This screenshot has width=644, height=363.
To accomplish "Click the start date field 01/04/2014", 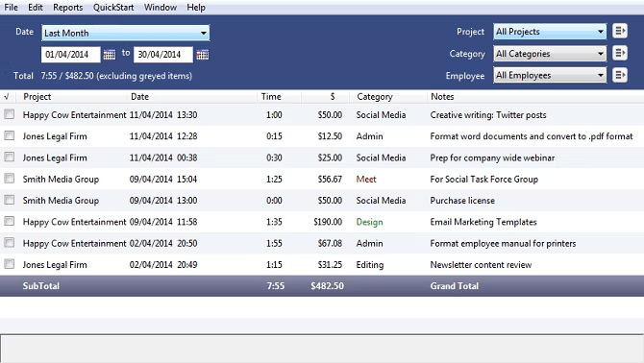I will [x=70, y=55].
